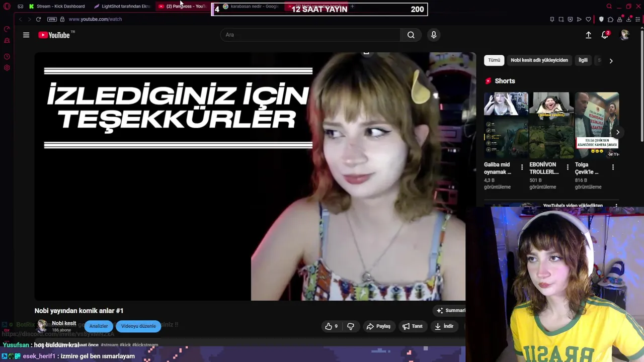Click the #kickstream hashtag
644x362 pixels.
pyautogui.click(x=145, y=345)
